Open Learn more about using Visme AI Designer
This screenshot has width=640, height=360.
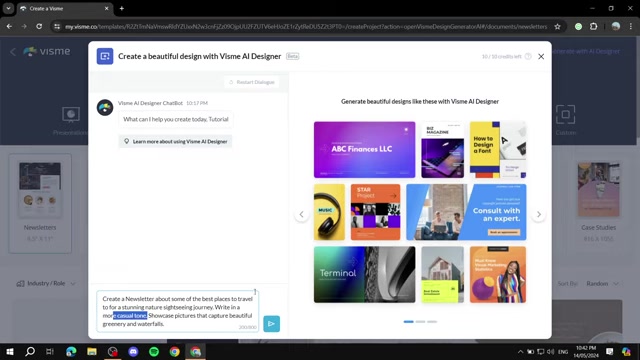point(176,141)
